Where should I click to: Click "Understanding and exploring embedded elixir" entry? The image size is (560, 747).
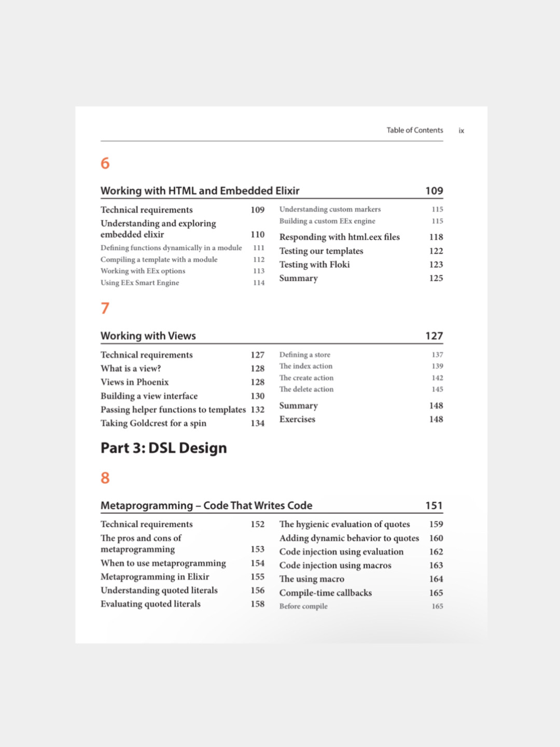[158, 229]
